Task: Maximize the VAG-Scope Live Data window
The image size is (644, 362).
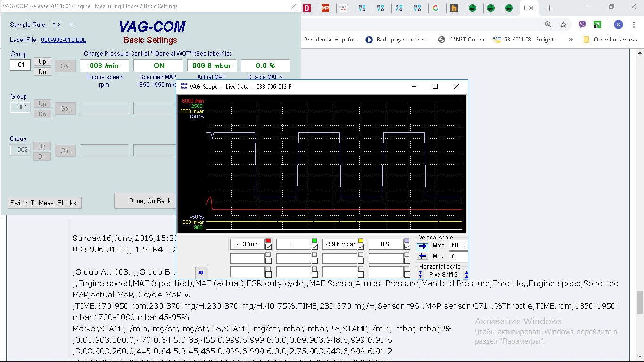Action: coord(435,86)
